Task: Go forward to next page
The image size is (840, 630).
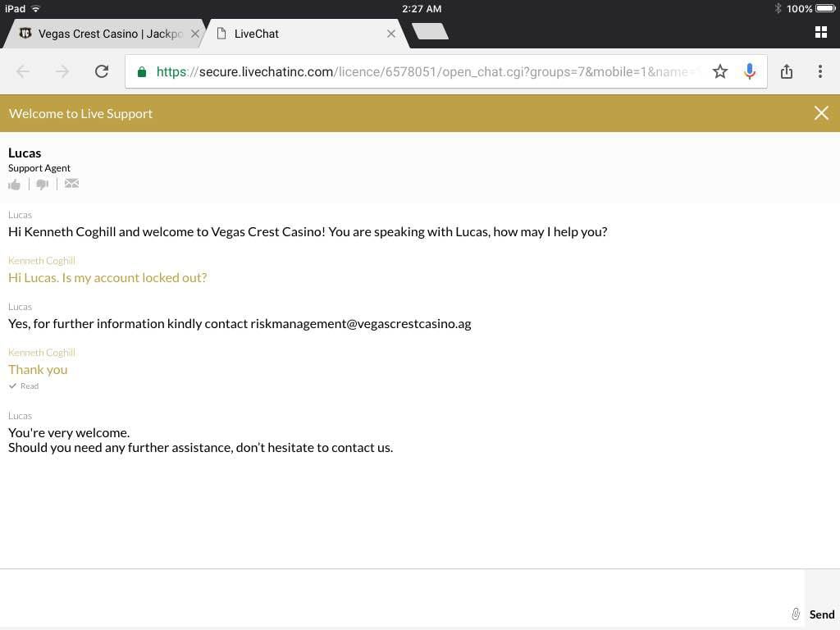Action: tap(62, 71)
